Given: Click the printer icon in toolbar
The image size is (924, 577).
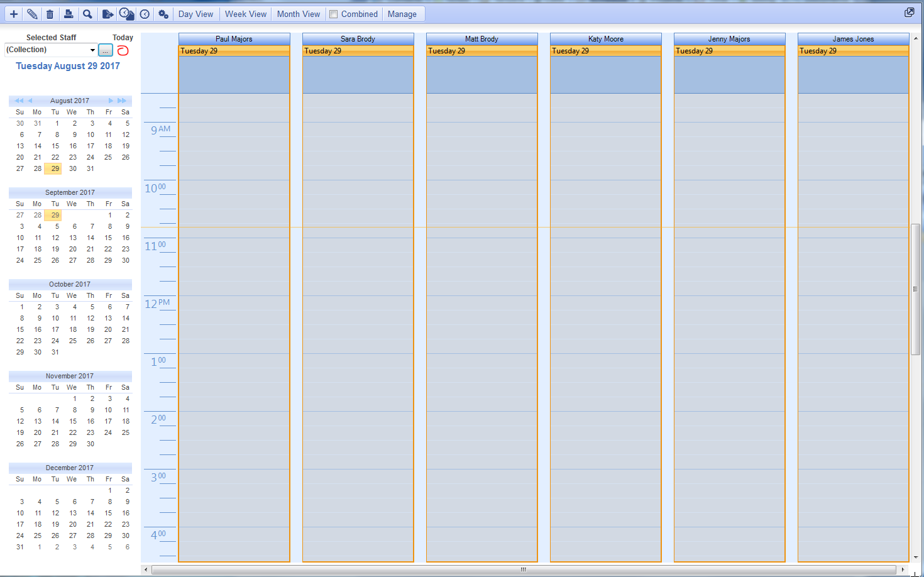Looking at the screenshot, I should [x=69, y=14].
